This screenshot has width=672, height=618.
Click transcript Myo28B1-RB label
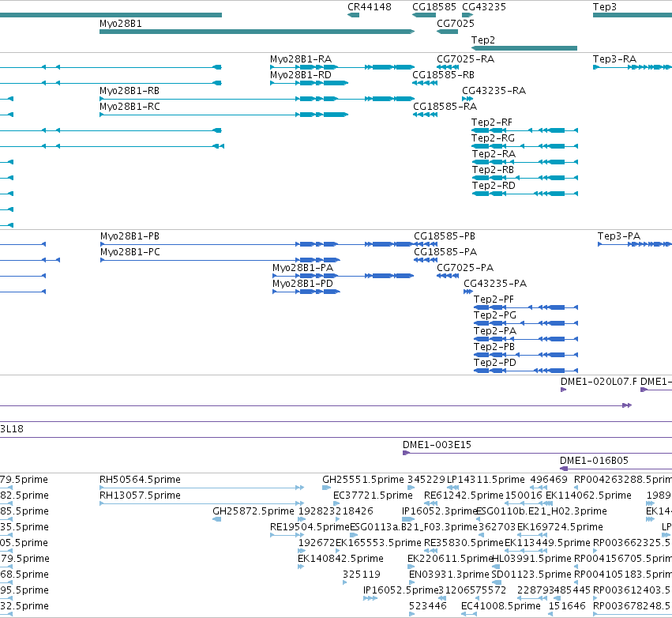pyautogui.click(x=130, y=91)
